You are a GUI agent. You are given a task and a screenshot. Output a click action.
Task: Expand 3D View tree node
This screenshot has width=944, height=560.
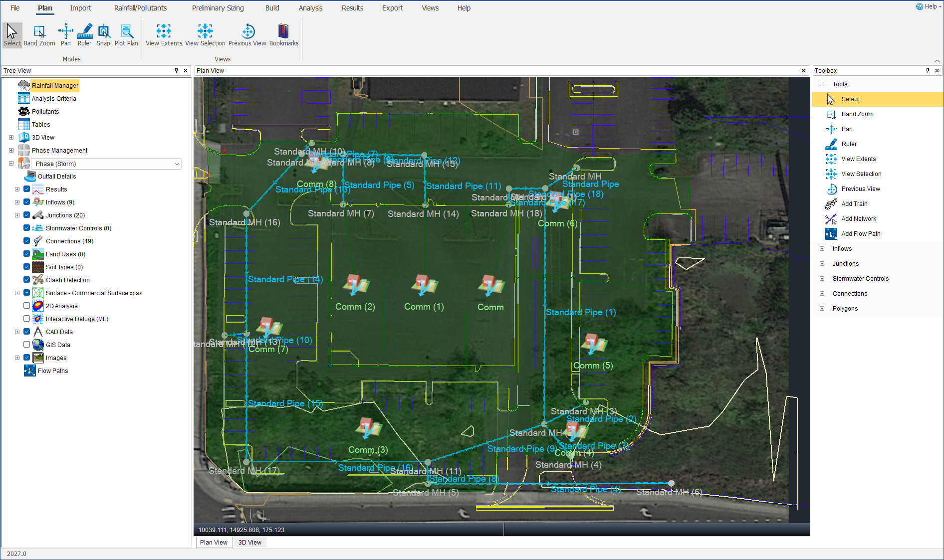coord(11,138)
